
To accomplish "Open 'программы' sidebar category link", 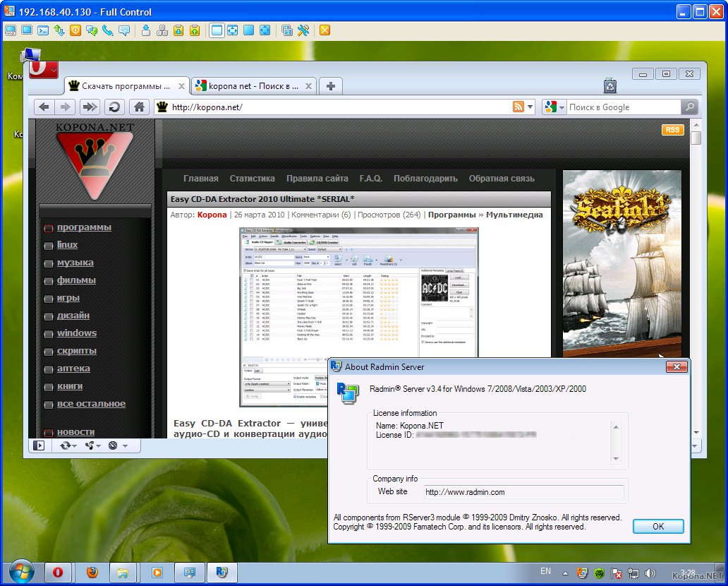I will pos(84,227).
